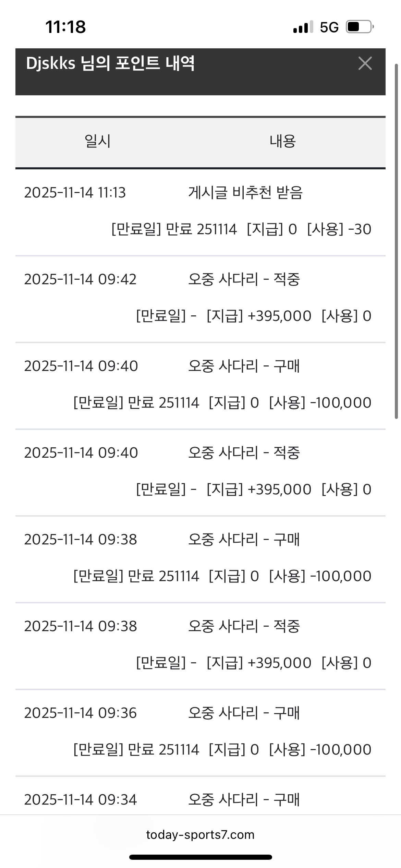Select the 09:36 오중 사다리 - 구매 entry
The image size is (401, 868).
(244, 713)
